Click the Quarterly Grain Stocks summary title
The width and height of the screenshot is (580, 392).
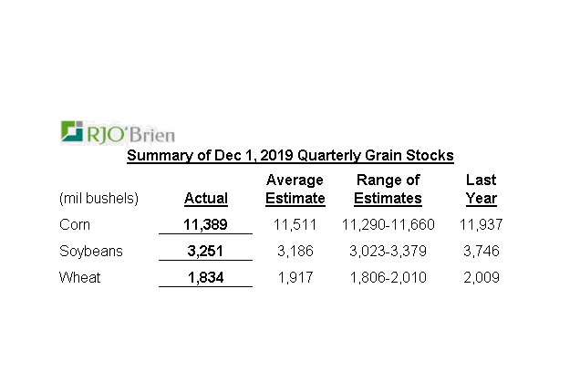290,156
